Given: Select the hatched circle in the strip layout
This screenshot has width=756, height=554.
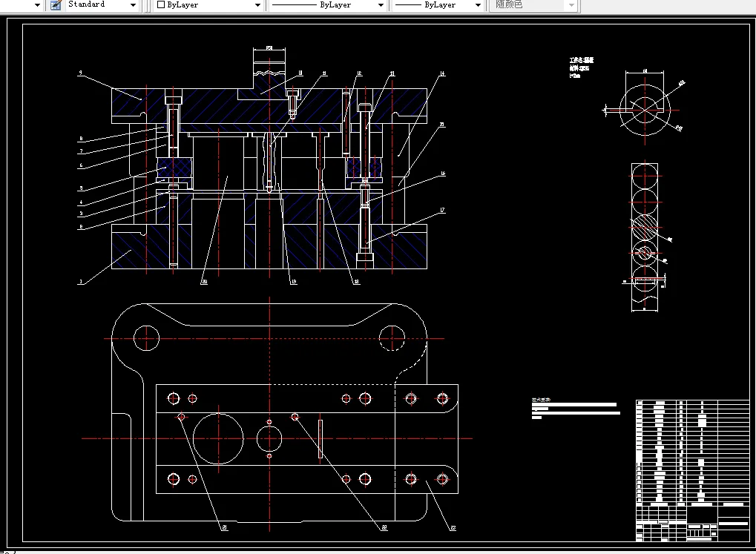Looking at the screenshot, I should [645, 227].
